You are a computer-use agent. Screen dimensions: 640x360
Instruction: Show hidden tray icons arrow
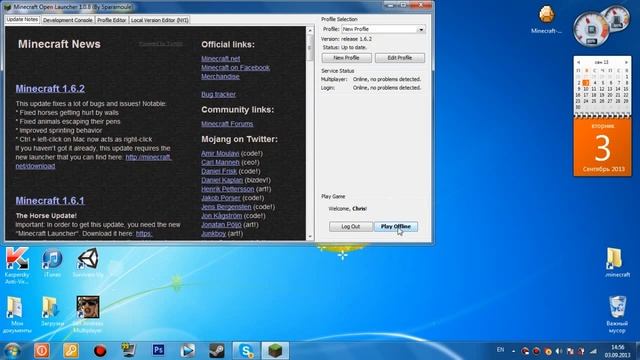tap(513, 351)
